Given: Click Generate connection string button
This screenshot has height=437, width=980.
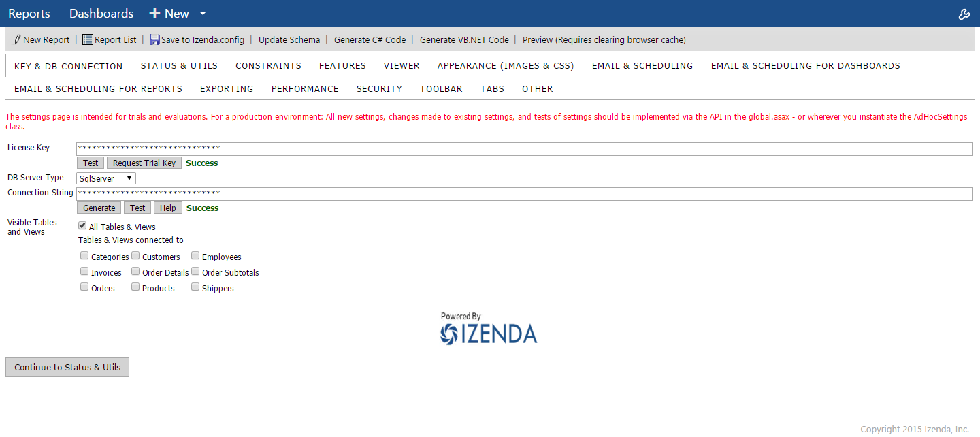Looking at the screenshot, I should [x=99, y=208].
